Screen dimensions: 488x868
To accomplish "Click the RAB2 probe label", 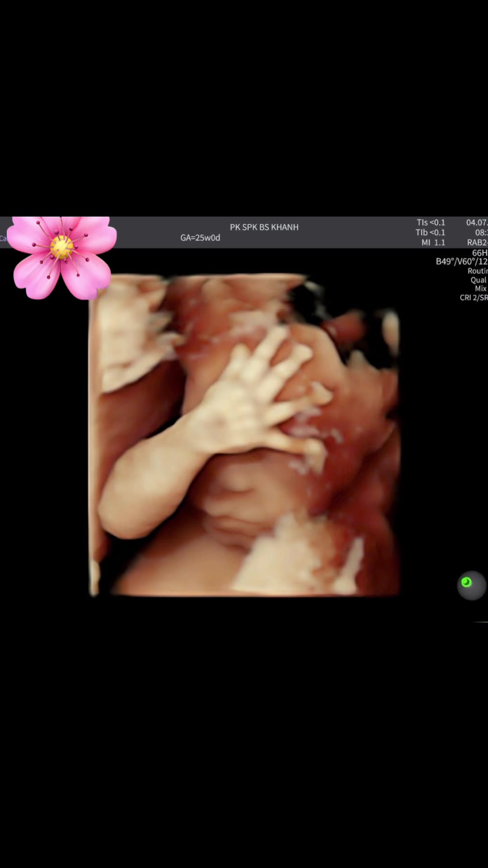I will click(477, 242).
